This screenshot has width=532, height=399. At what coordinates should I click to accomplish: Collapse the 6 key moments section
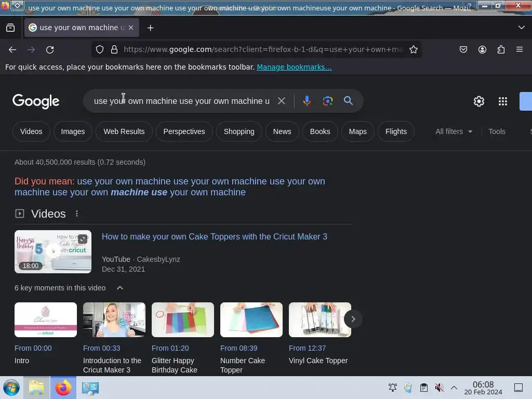click(x=120, y=288)
